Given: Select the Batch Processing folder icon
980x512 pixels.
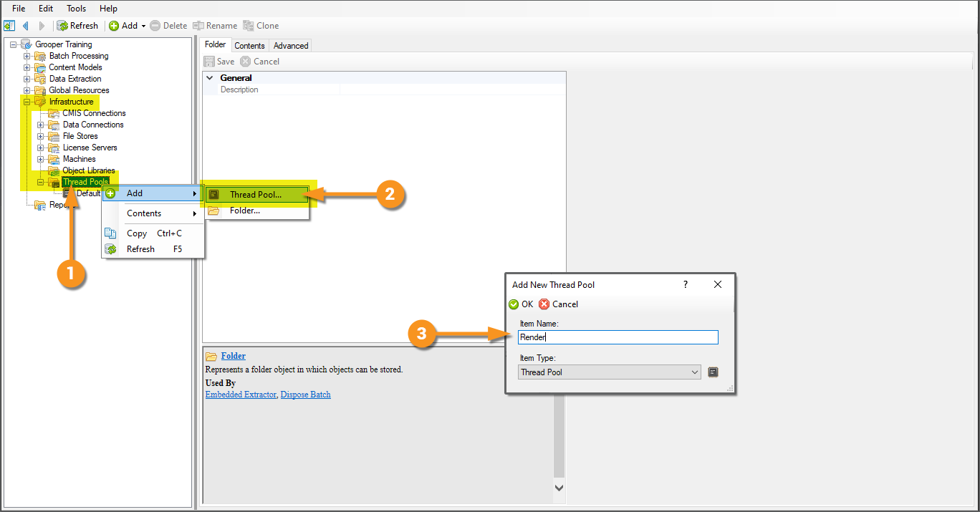Looking at the screenshot, I should tap(40, 56).
